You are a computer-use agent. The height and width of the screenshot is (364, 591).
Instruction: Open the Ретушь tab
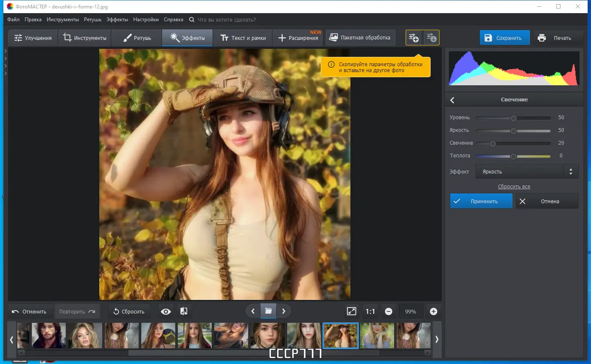(137, 38)
